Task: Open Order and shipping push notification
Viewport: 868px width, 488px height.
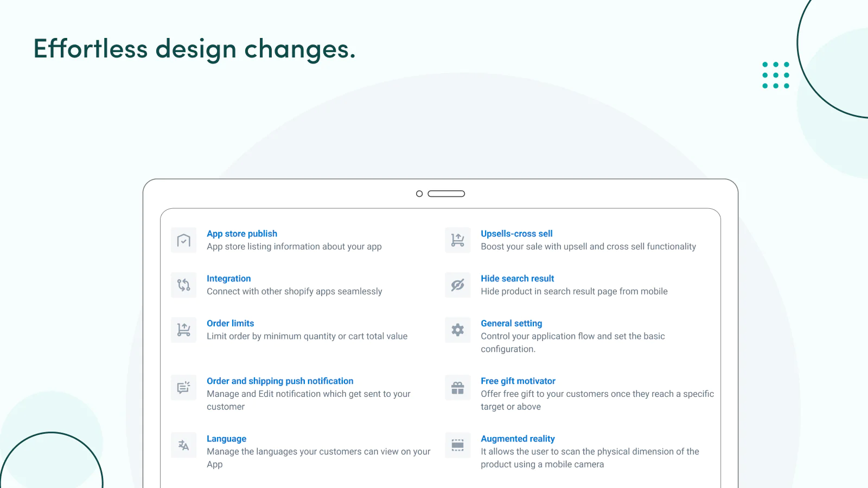Action: tap(280, 381)
